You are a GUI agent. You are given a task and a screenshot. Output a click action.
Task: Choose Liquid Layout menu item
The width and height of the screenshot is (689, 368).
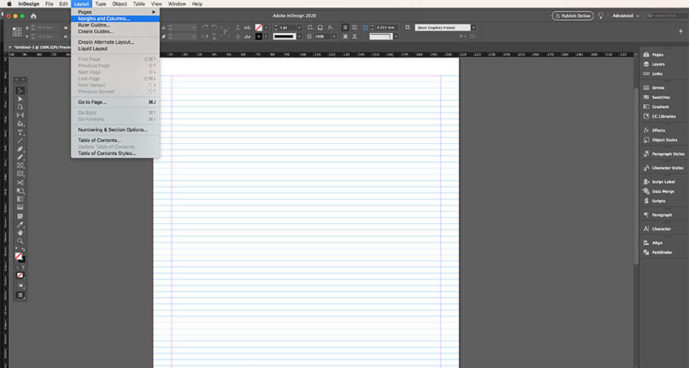click(115, 48)
